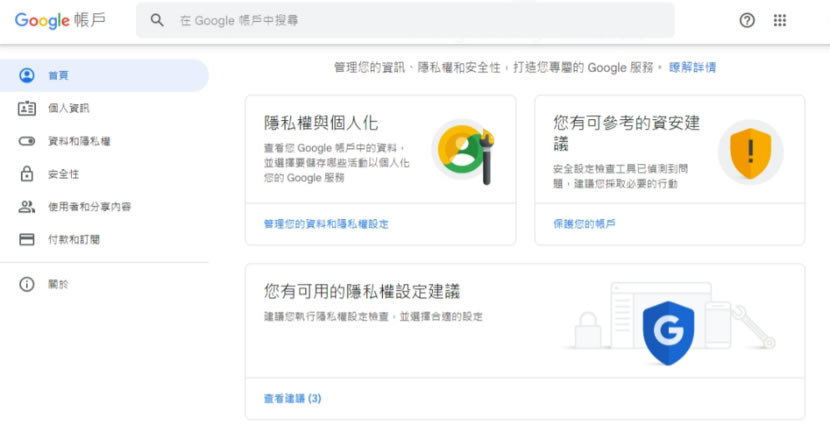The width and height of the screenshot is (830, 430).
Task: Select 首頁 in the sidebar
Action: [104, 75]
